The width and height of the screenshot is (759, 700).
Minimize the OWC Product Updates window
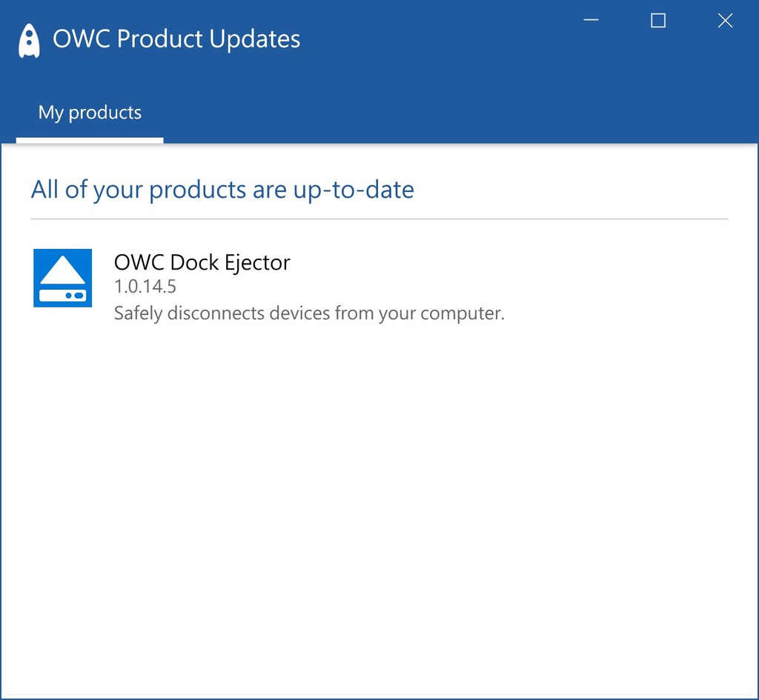591,20
